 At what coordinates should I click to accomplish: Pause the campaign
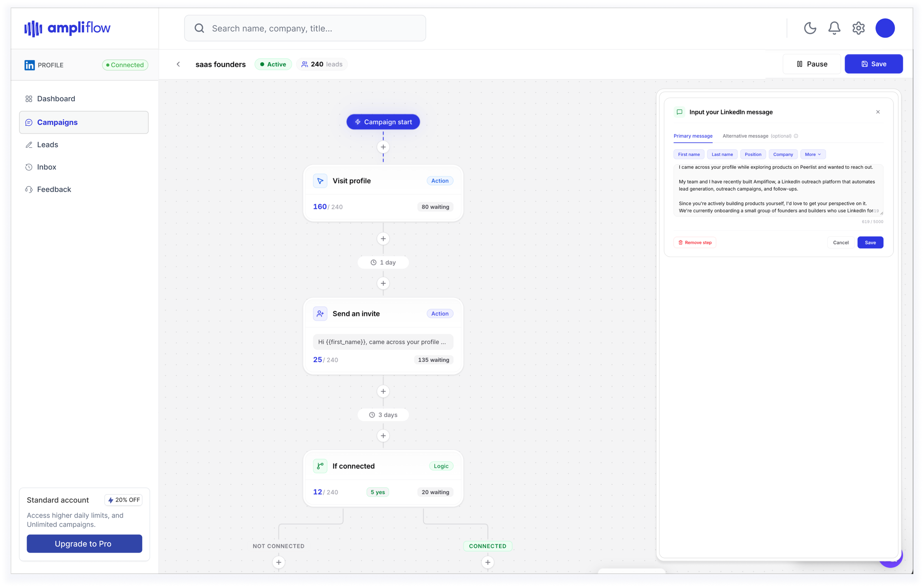pyautogui.click(x=812, y=64)
